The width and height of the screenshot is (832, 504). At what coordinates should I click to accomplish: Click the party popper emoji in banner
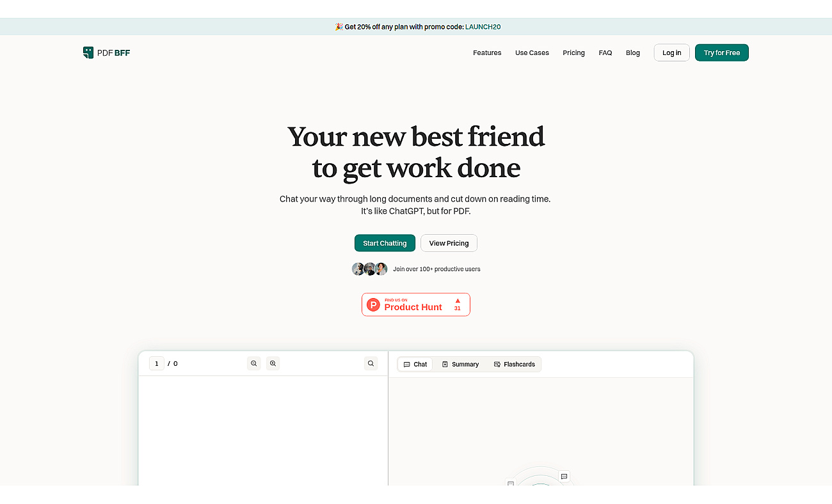[339, 27]
